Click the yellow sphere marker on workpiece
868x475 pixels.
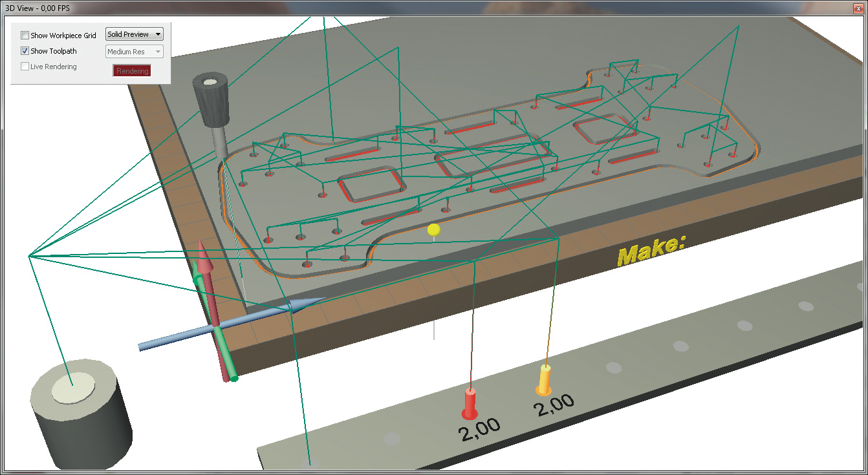434,229
